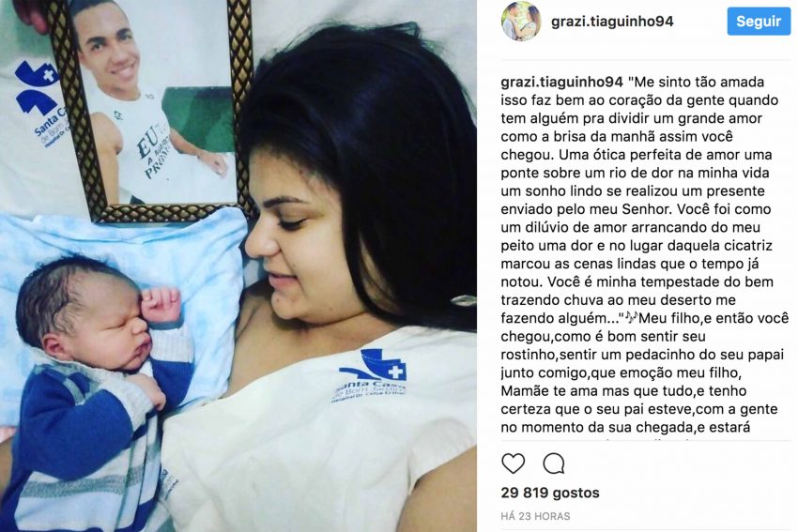Follow the account with the Seguir button
This screenshot has height=532, width=798.
pyautogui.click(x=759, y=22)
